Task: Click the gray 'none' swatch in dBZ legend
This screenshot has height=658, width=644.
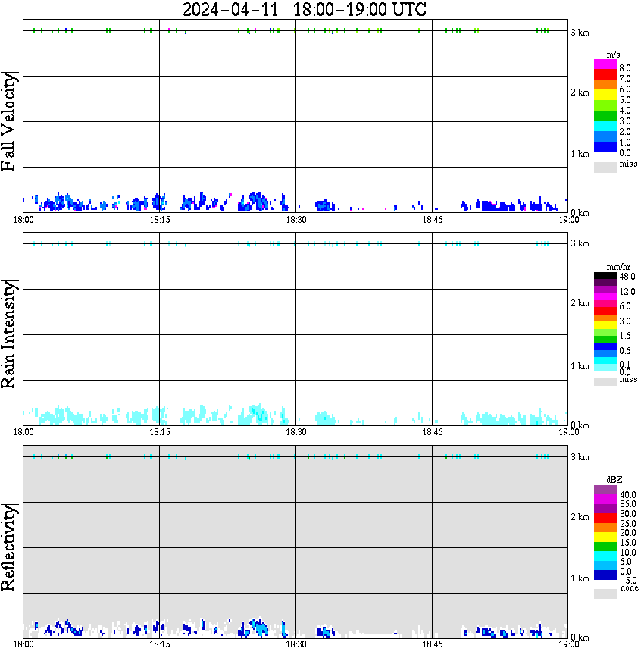Action: point(605,594)
